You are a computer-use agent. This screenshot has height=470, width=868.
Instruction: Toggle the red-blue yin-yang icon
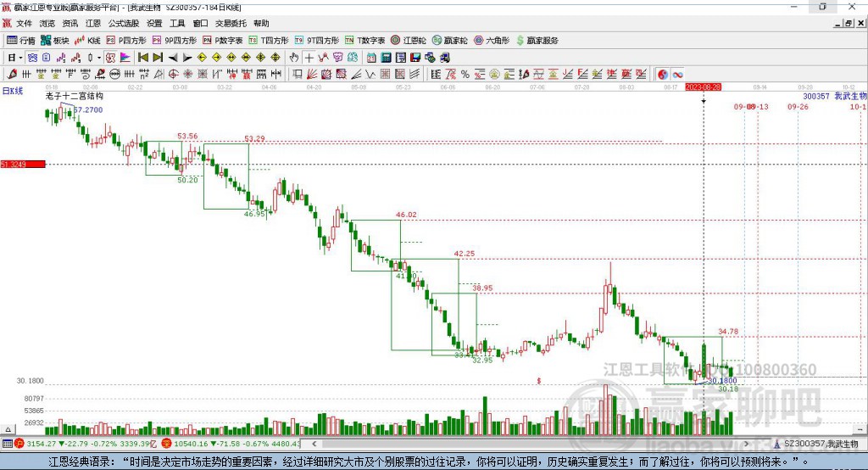pos(663,75)
